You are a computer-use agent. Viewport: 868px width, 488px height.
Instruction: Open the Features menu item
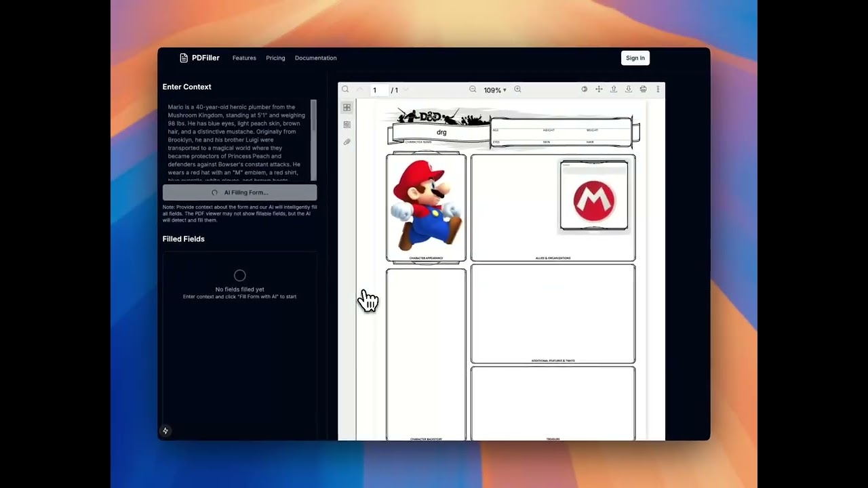click(244, 58)
